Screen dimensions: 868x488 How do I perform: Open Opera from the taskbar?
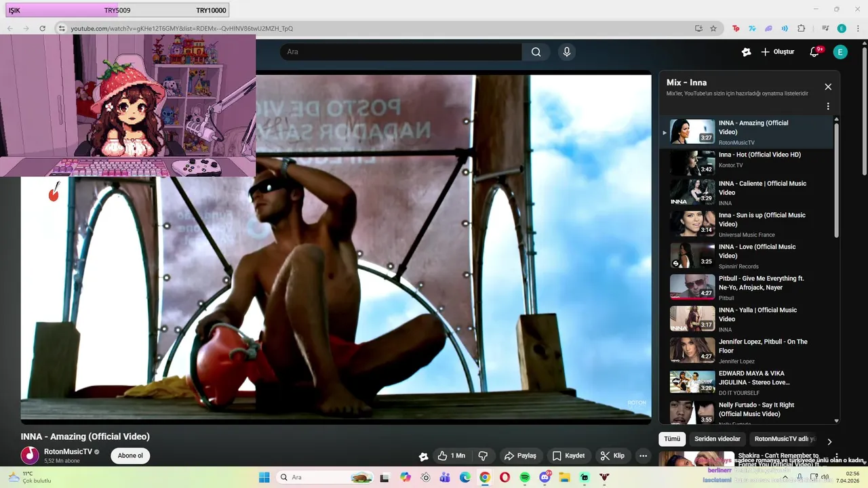tap(505, 477)
